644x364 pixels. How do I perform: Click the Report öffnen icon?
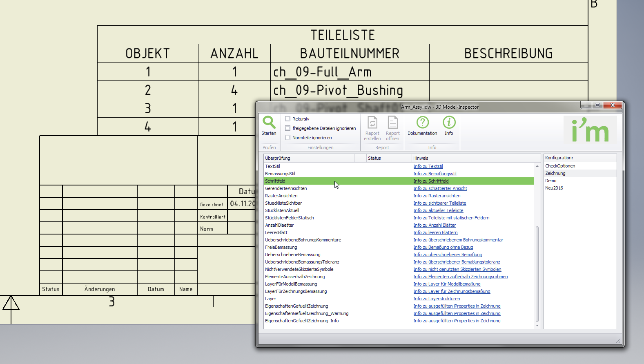tap(393, 122)
